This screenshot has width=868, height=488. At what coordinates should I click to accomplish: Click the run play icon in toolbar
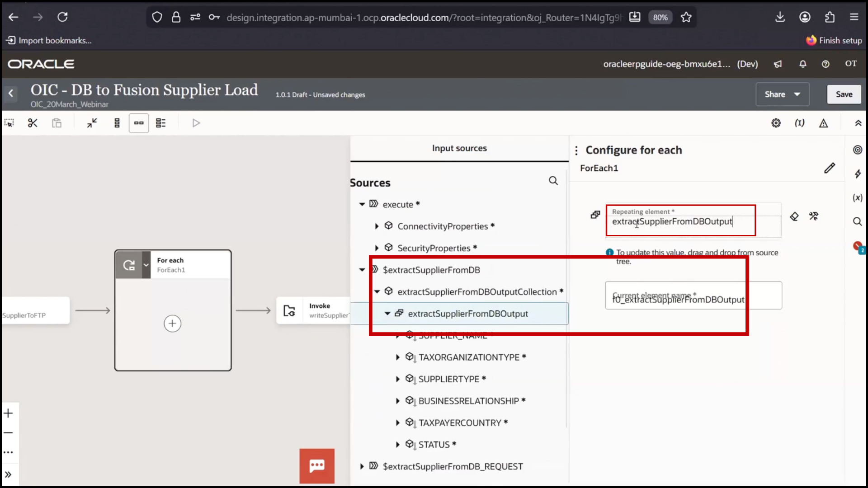(x=196, y=123)
